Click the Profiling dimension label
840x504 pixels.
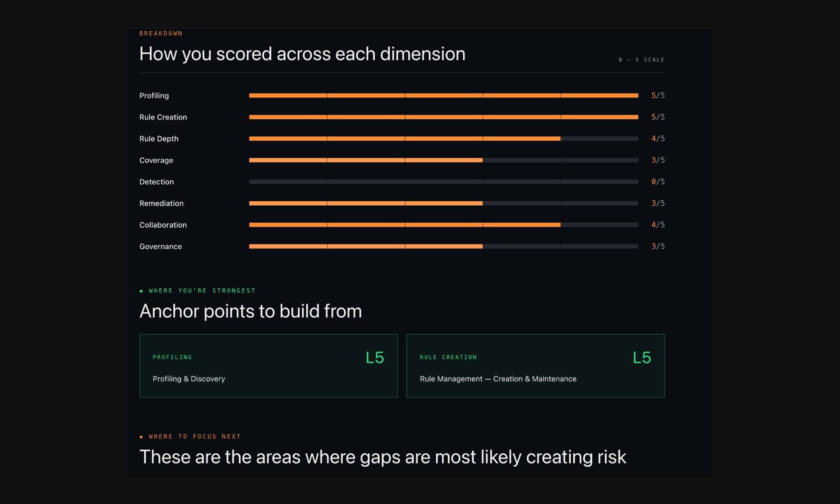point(154,95)
